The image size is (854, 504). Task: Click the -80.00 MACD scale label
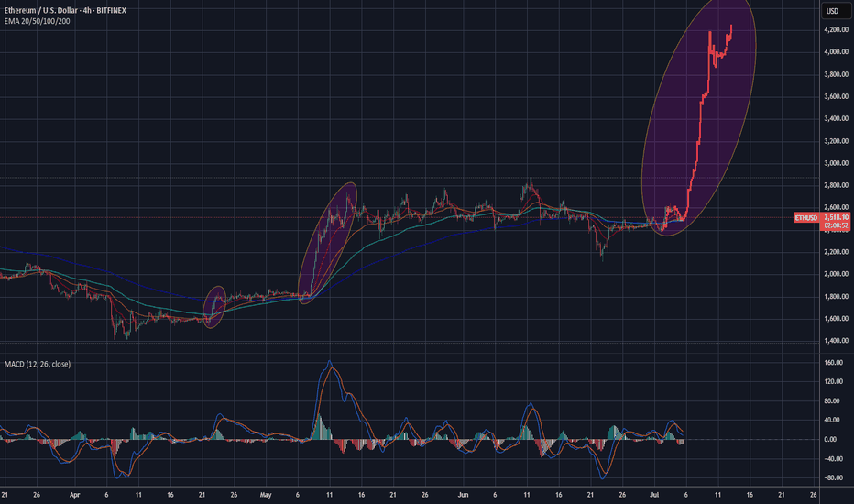click(x=833, y=477)
